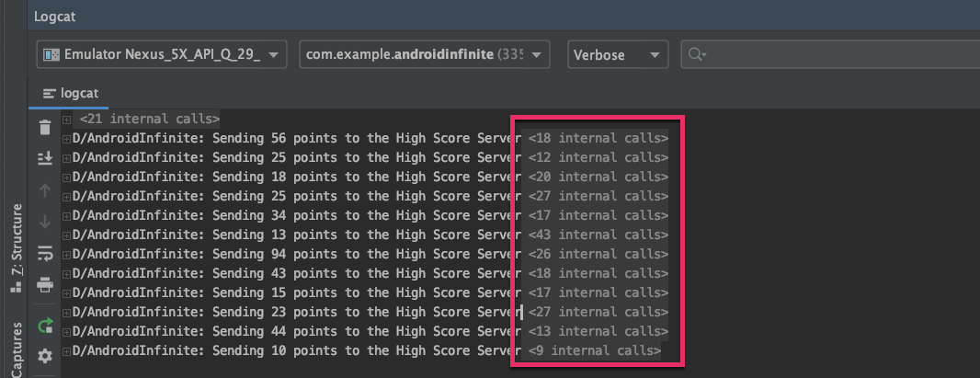Viewport: 980px width, 378px height.
Task: Select the logcat tab
Action: click(71, 94)
